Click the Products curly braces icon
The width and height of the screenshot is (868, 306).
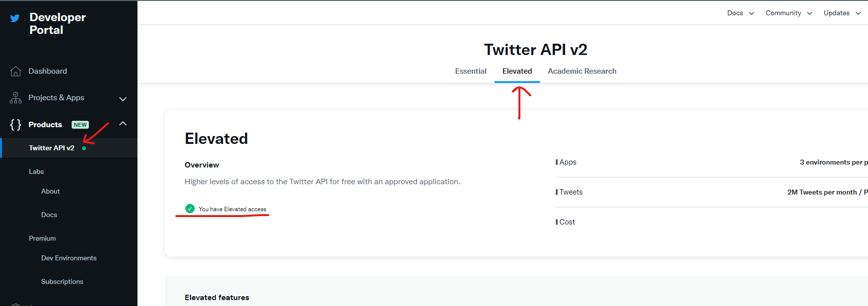pyautogui.click(x=16, y=125)
